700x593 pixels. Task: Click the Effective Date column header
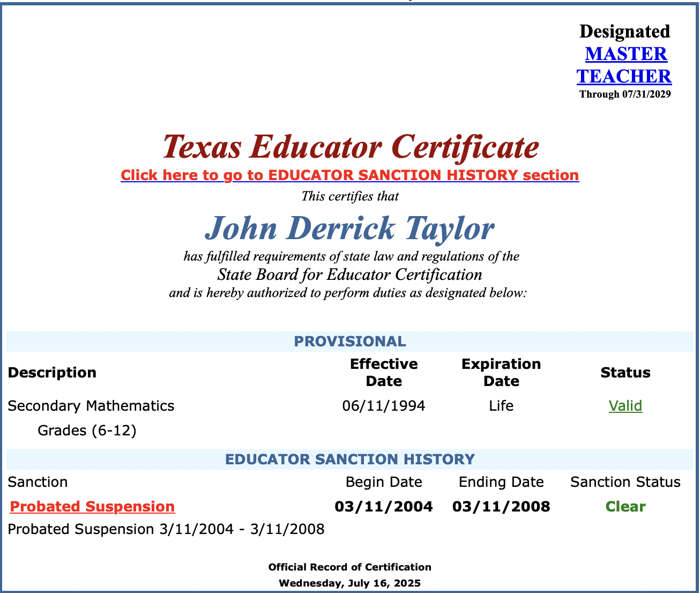click(x=383, y=373)
